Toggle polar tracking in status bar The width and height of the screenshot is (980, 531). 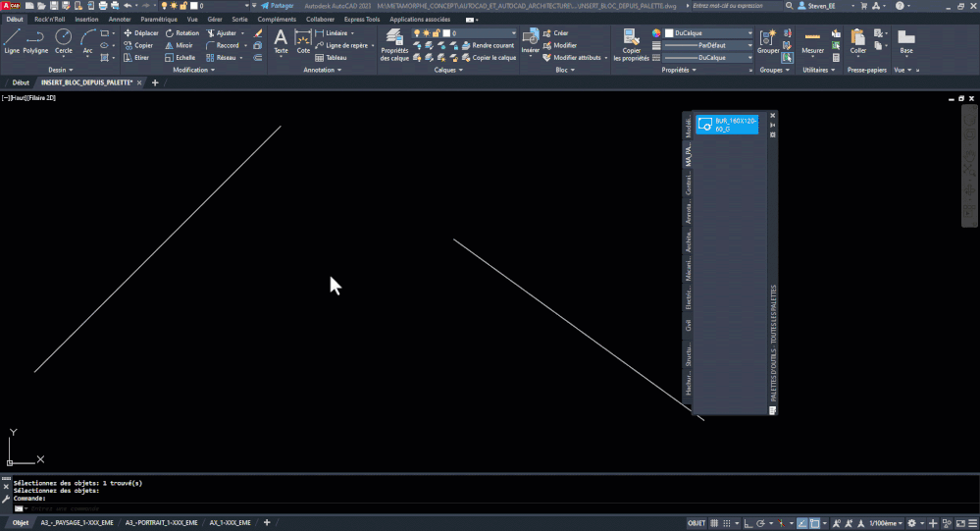click(x=760, y=523)
